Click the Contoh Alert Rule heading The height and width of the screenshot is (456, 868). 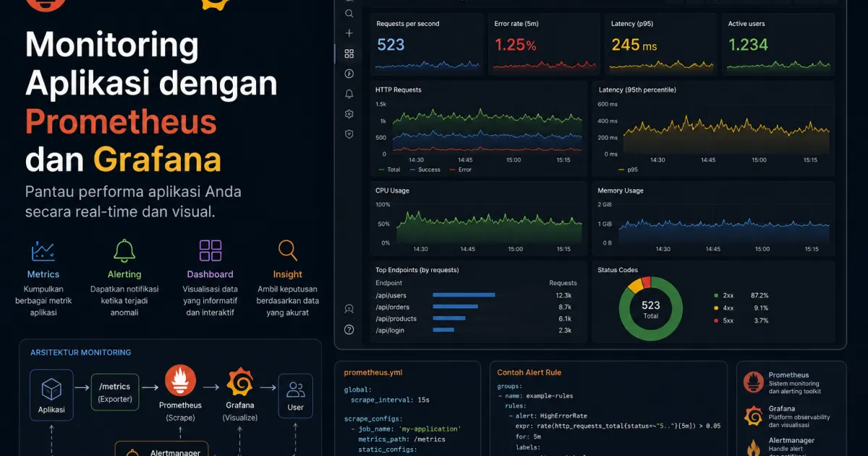click(x=529, y=373)
